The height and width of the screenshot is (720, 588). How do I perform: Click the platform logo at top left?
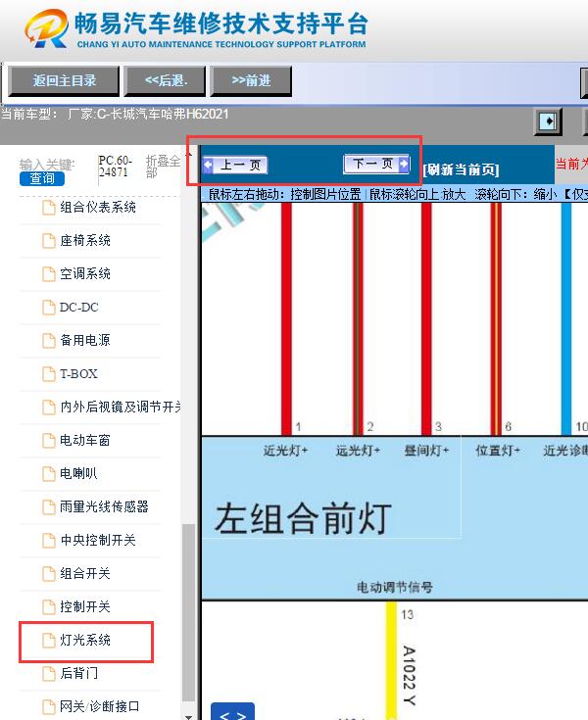point(46,28)
